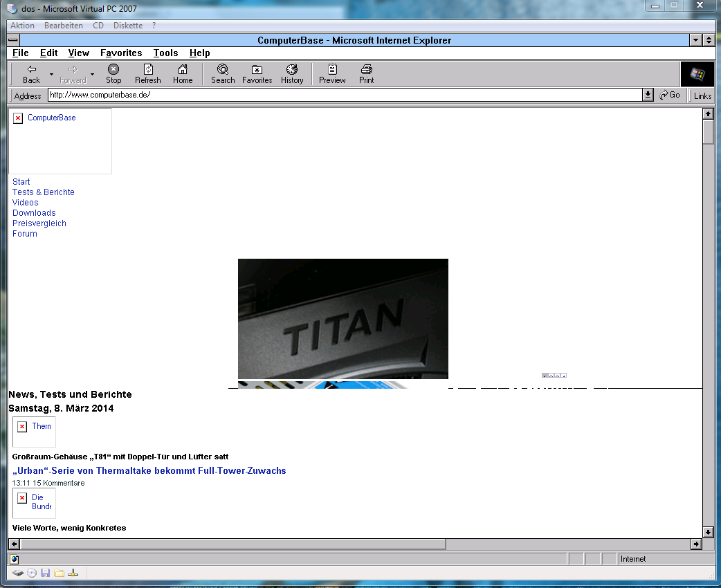
Task: Click vertical scrollbar up arrow
Action: 708,113
